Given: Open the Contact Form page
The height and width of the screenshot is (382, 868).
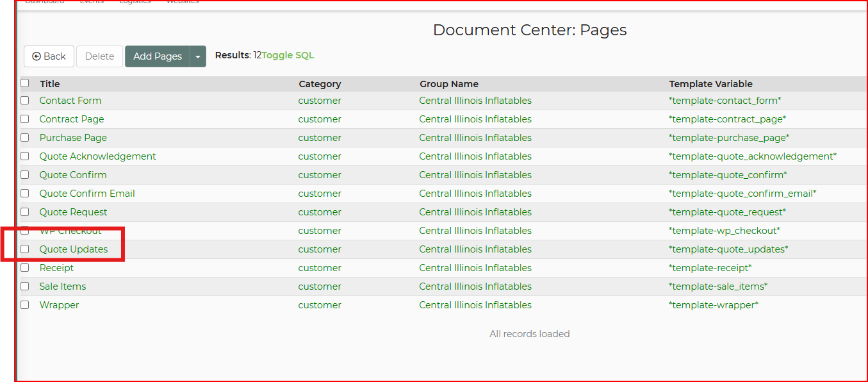Looking at the screenshot, I should tap(70, 101).
